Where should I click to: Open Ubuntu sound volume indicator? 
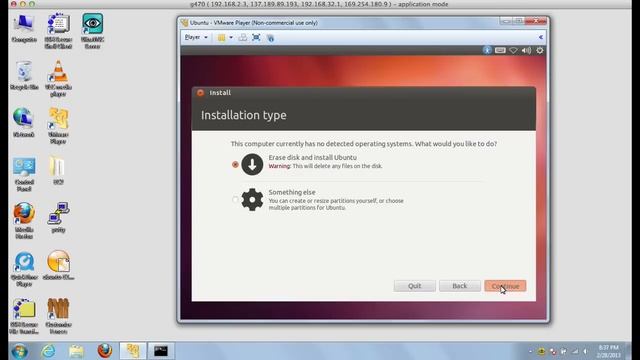tap(527, 50)
